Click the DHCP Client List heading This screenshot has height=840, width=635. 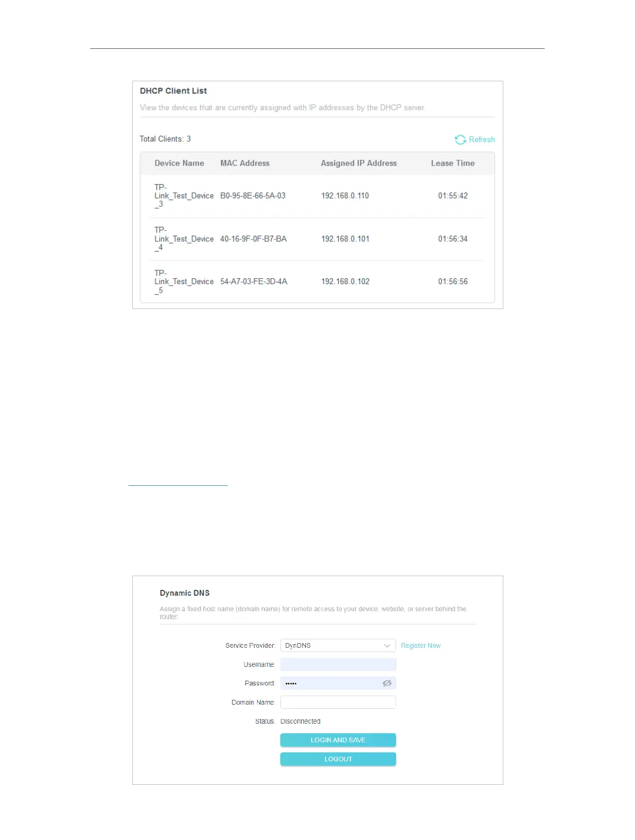[x=174, y=91]
